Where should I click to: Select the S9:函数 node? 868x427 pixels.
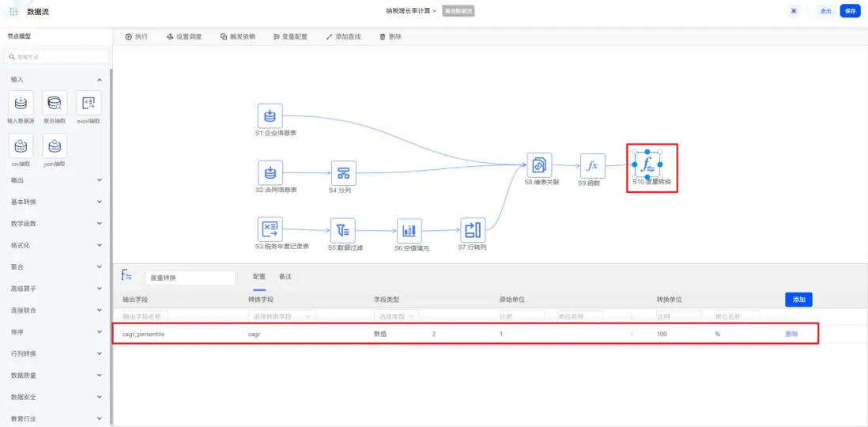tap(593, 166)
